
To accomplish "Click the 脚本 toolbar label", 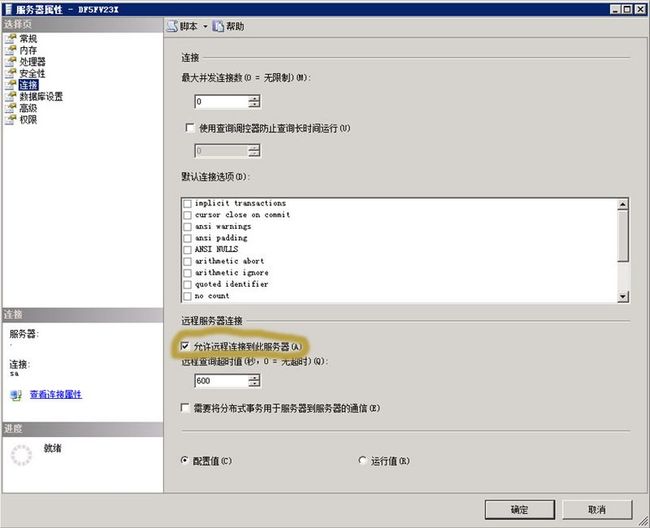I will 189,27.
